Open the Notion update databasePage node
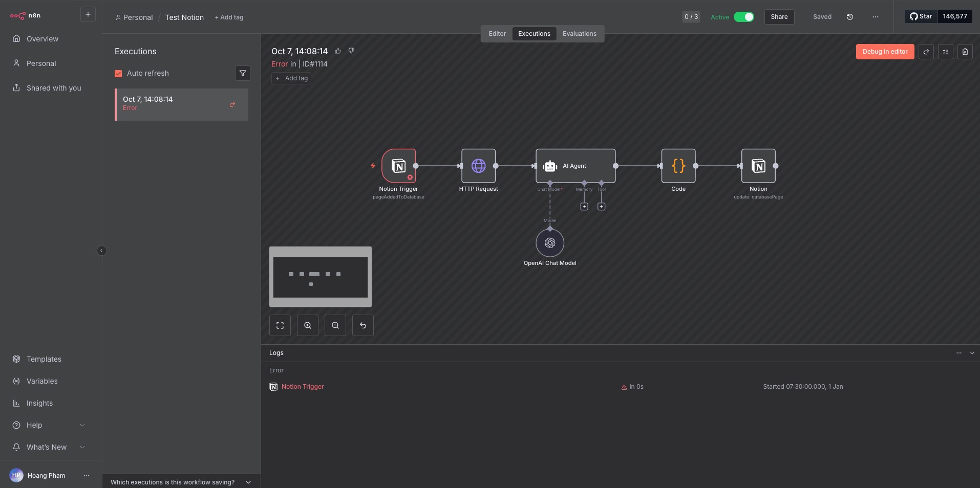 tap(758, 166)
